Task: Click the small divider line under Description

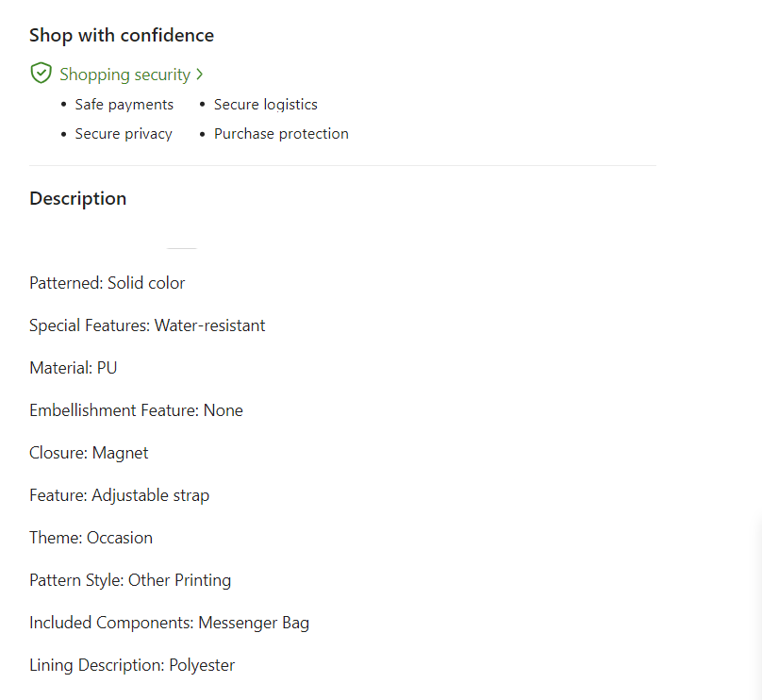Action: 181,248
